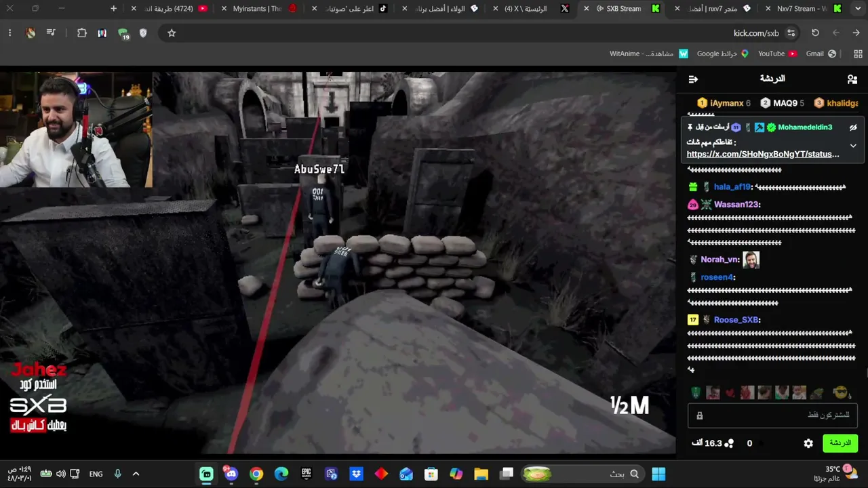Screen dimensions: 868x488
Task: Switch the ENG keyboard language
Action: click(96, 474)
